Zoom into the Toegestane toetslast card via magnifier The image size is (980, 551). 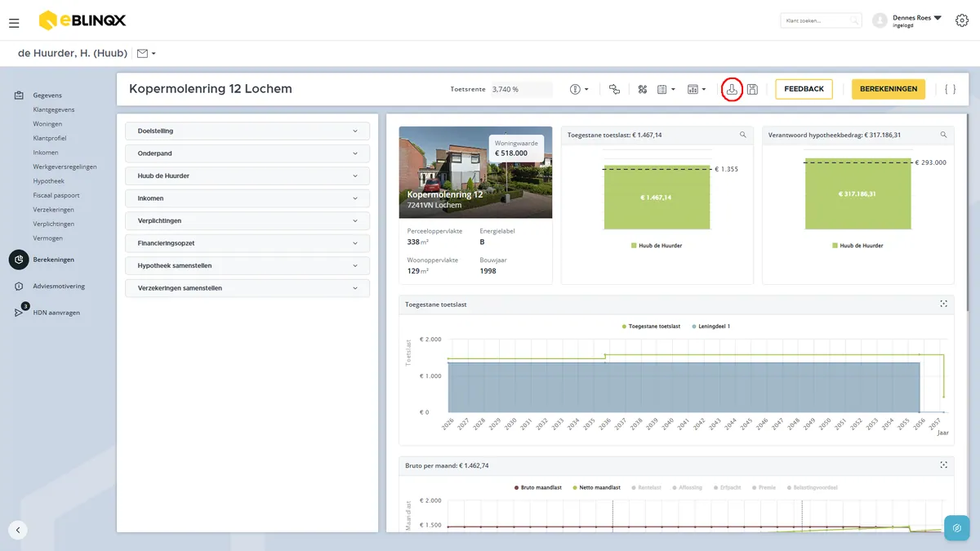tap(742, 135)
